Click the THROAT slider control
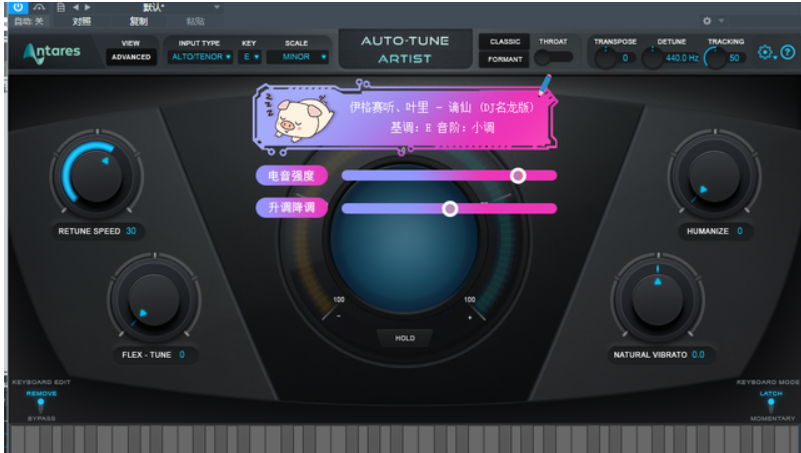Screen dimensions: 801x453 point(553,57)
